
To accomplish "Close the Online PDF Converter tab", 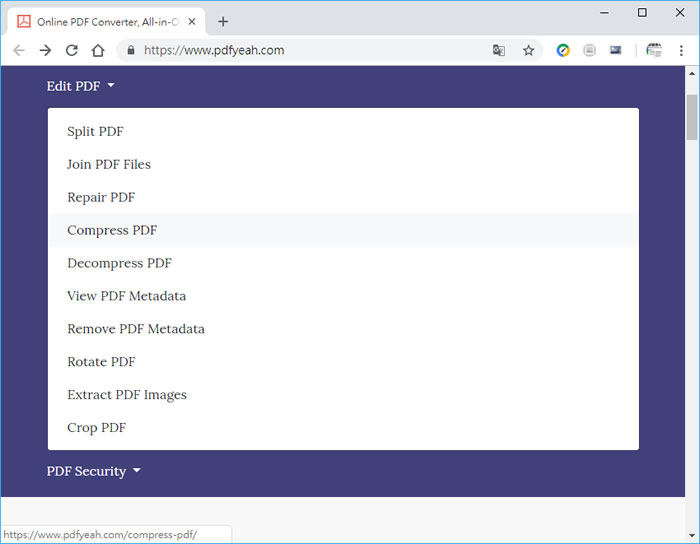I will click(x=192, y=21).
